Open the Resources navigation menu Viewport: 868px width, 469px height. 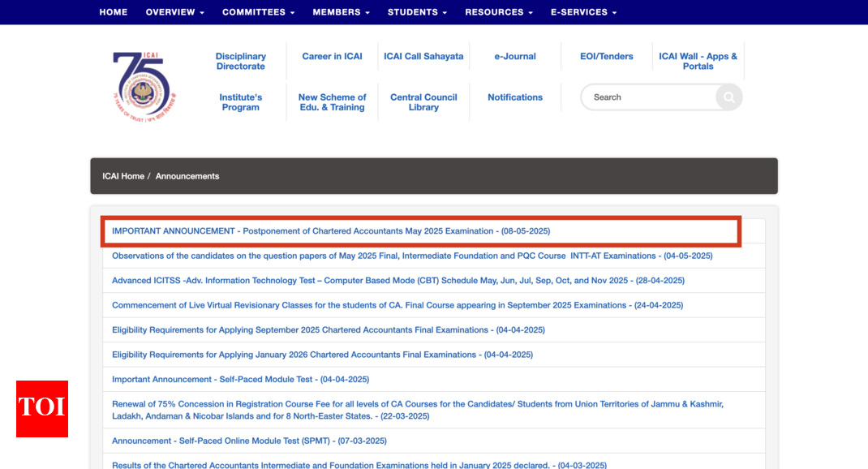point(498,12)
